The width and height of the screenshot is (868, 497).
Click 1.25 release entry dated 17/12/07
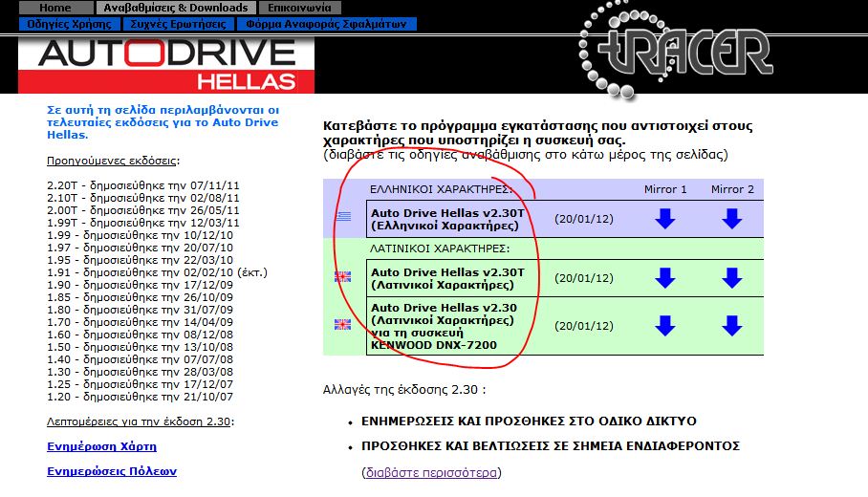pyautogui.click(x=140, y=384)
